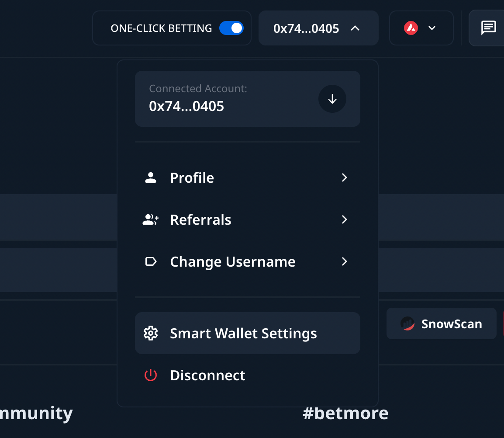Select Change Username option
The image size is (504, 438).
pos(232,261)
